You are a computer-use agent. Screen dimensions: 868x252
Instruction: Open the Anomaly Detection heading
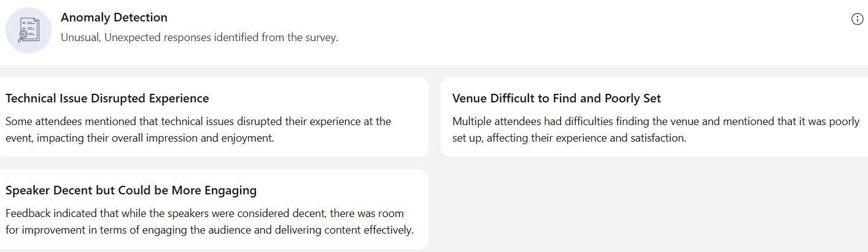click(x=114, y=17)
